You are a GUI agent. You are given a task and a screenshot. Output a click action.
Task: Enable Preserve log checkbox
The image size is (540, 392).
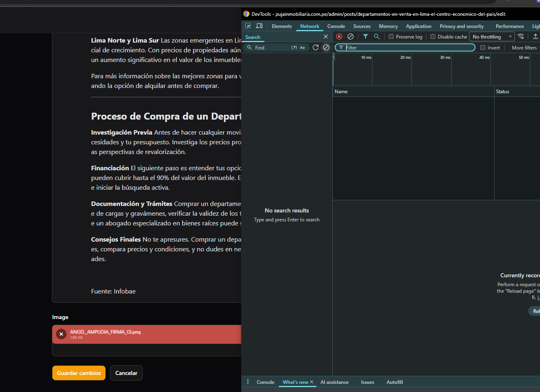pos(391,36)
